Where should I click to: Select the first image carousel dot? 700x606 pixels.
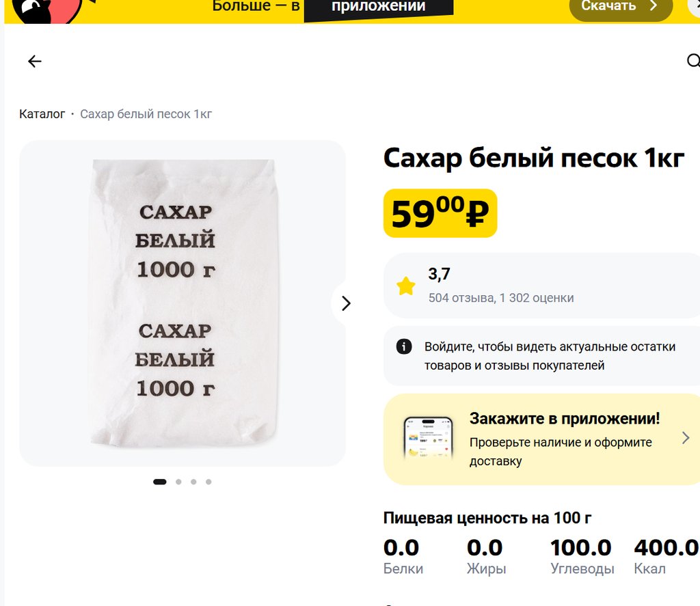pyautogui.click(x=160, y=482)
